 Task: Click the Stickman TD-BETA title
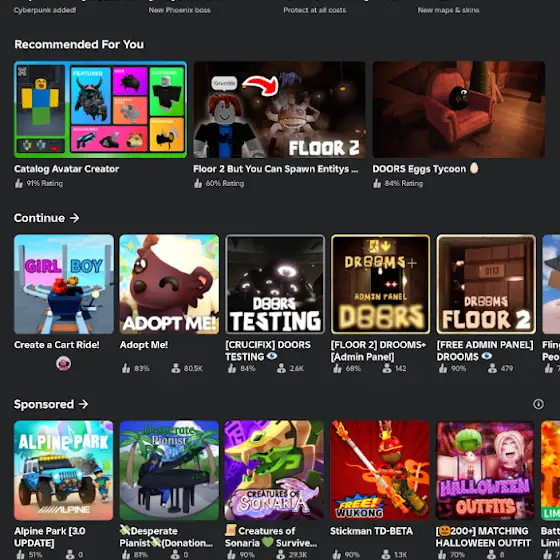[371, 531]
